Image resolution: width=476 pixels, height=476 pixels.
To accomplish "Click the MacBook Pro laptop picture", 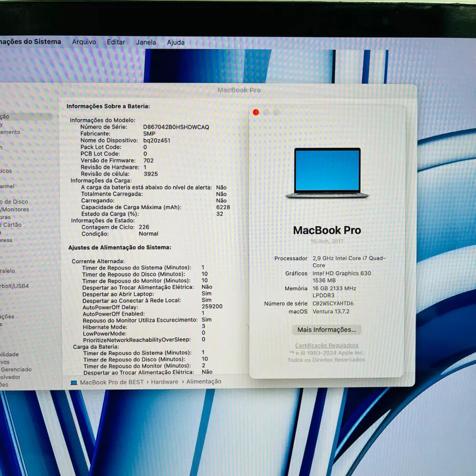I will point(327,173).
